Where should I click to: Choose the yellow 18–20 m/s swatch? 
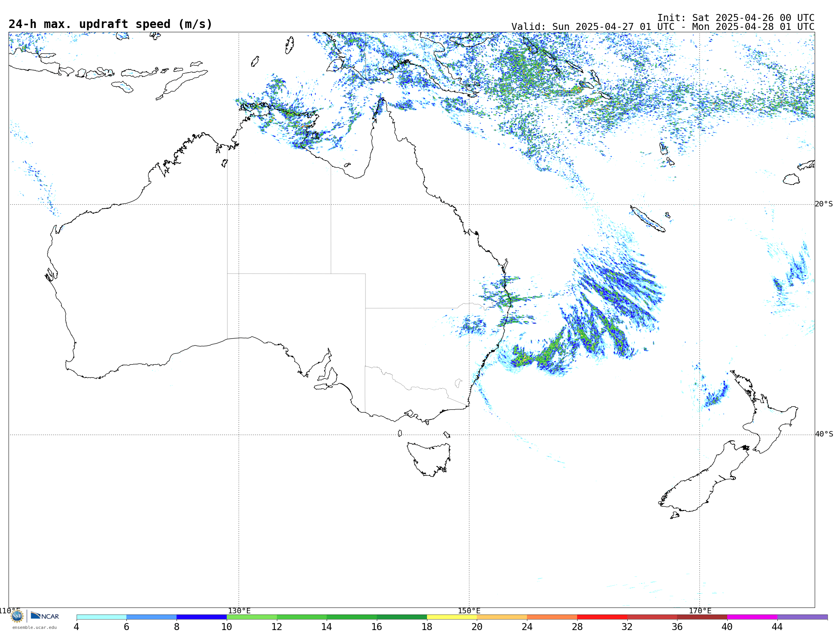[452, 617]
